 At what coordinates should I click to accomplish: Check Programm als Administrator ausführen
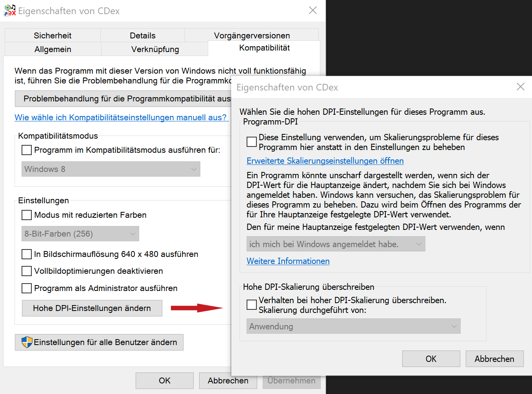pos(27,288)
